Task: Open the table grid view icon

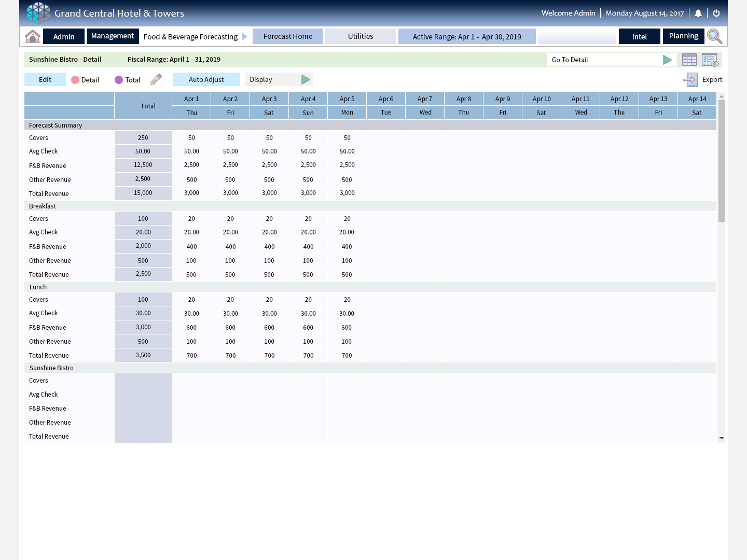Action: point(689,60)
